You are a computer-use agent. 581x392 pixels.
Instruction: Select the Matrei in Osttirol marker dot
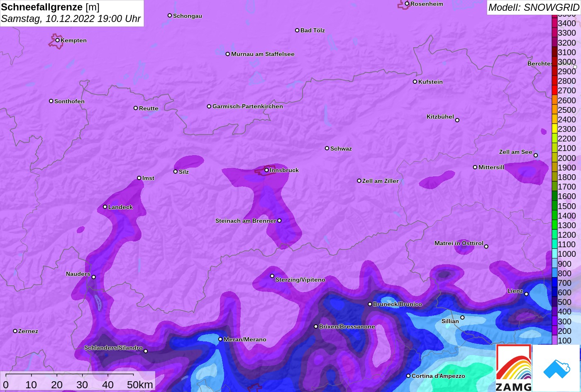486,246
